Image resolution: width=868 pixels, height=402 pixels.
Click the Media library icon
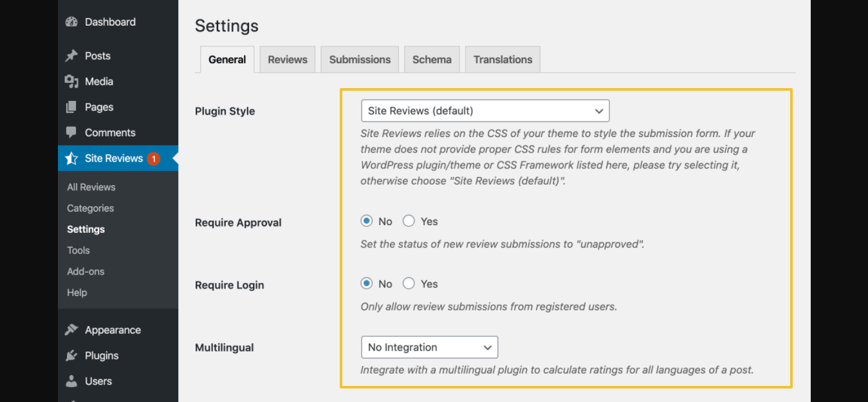click(x=71, y=82)
